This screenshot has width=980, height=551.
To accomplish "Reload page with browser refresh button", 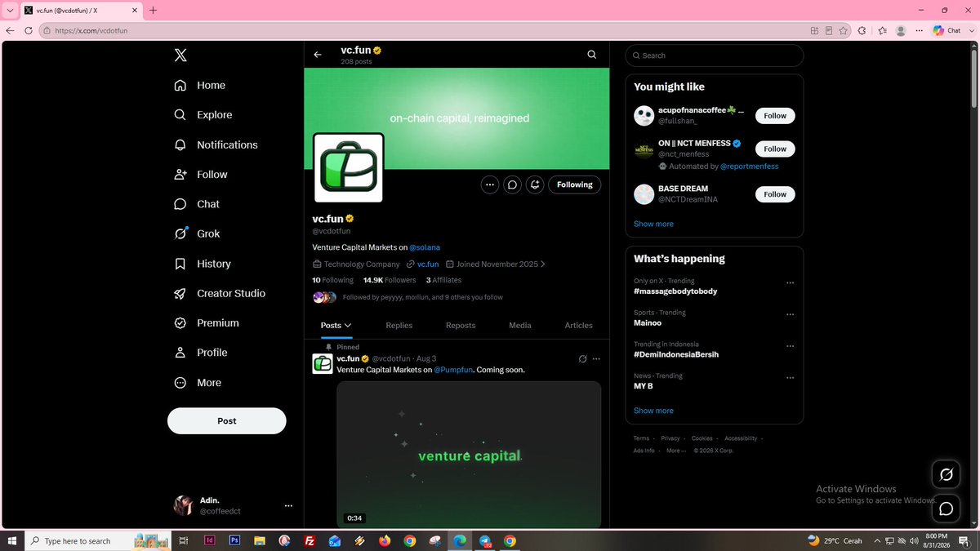I will pyautogui.click(x=28, y=30).
